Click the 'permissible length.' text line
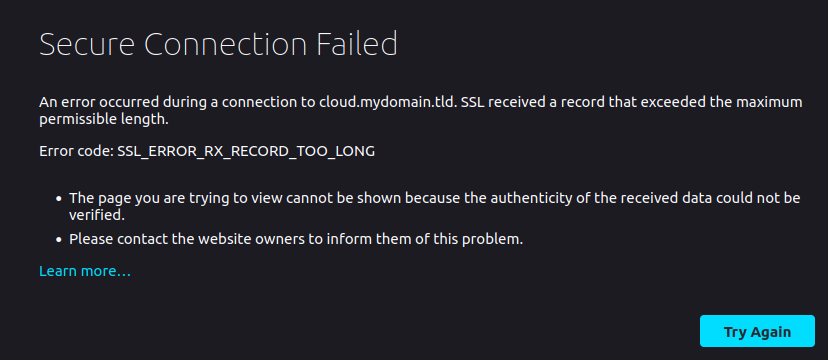The image size is (828, 360). 104,120
